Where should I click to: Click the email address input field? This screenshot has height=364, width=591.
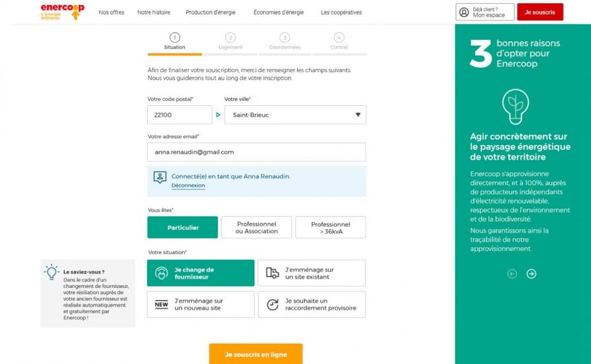coord(256,152)
